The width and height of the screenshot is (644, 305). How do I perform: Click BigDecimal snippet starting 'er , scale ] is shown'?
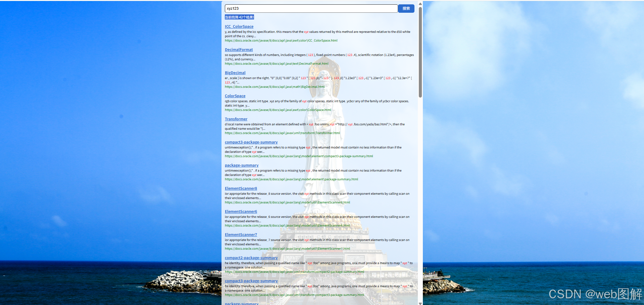(318, 80)
